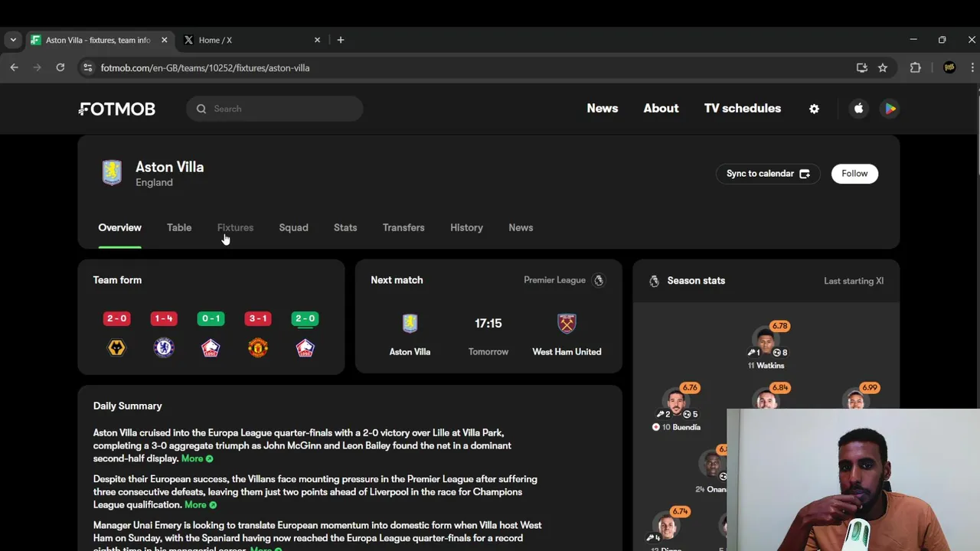Viewport: 980px width, 551px height.
Task: Open the browser extensions icon
Action: point(915,67)
